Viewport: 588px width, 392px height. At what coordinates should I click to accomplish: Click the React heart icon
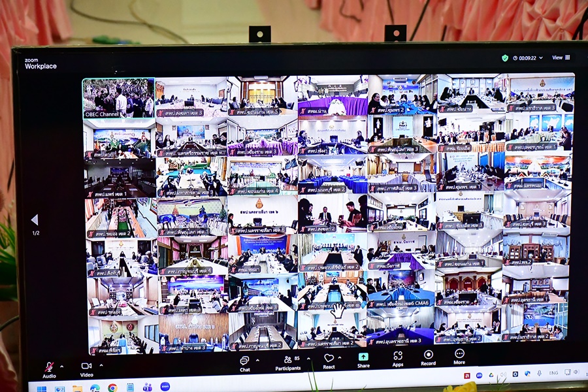(329, 359)
